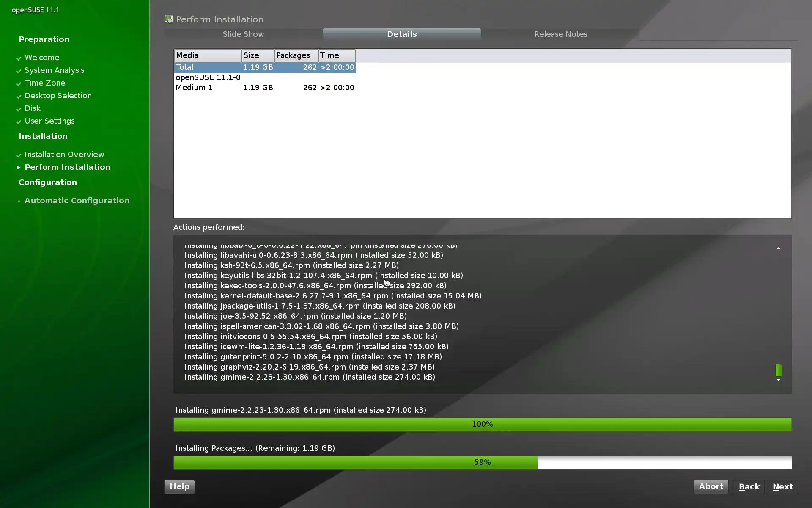The height and width of the screenshot is (508, 812).
Task: Click the checkmark beside System Analysis
Action: (19, 71)
